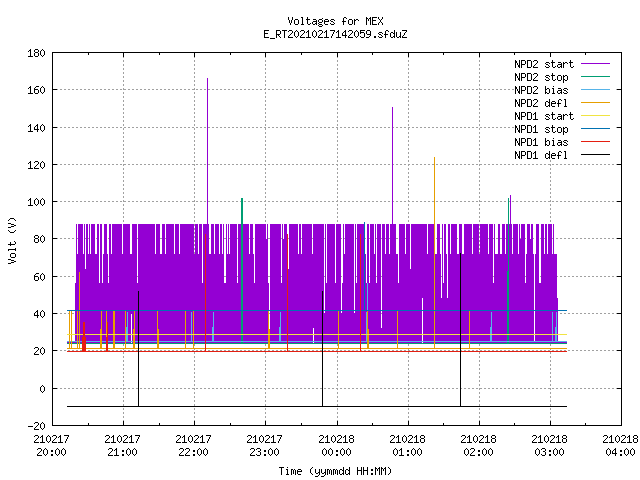Click the "Time (yymmdd HH:MM)" x-axis label
The width and height of the screenshot is (640, 480).
pos(335,471)
